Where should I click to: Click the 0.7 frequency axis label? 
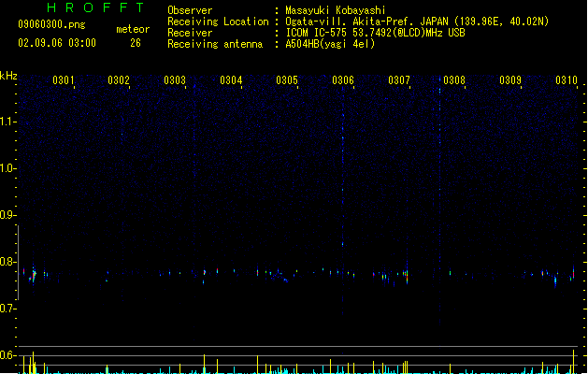[x=7, y=309]
